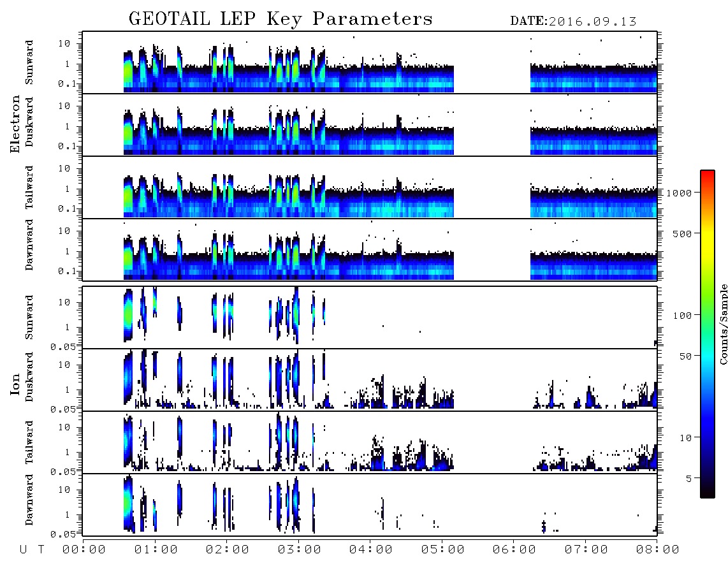728x561 pixels.
Task: Click the Electron Tailward spectrogram panel
Action: 370,187
